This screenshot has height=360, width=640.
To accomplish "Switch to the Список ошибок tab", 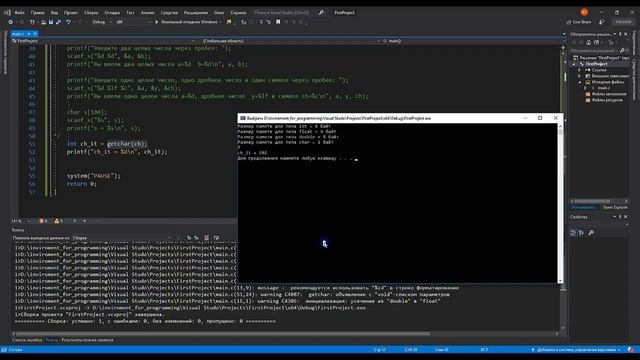I will click(x=27, y=340).
